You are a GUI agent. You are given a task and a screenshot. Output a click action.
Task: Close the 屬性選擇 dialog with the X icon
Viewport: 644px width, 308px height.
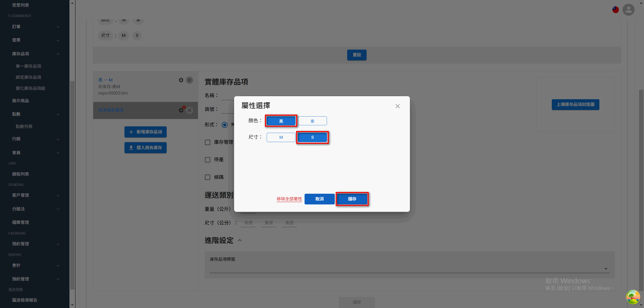(397, 106)
